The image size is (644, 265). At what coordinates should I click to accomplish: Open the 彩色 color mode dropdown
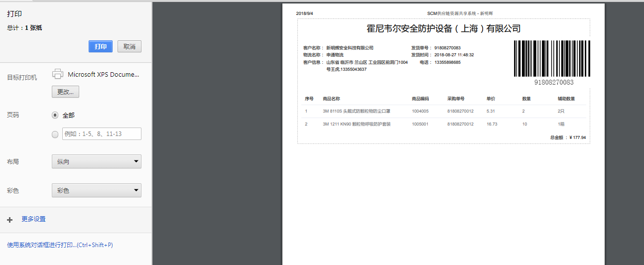pyautogui.click(x=97, y=190)
